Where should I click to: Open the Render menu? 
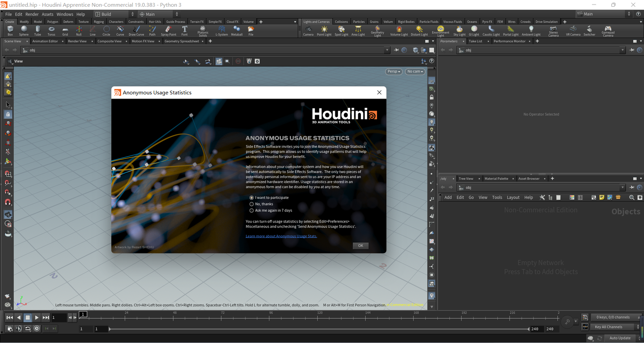click(x=32, y=14)
